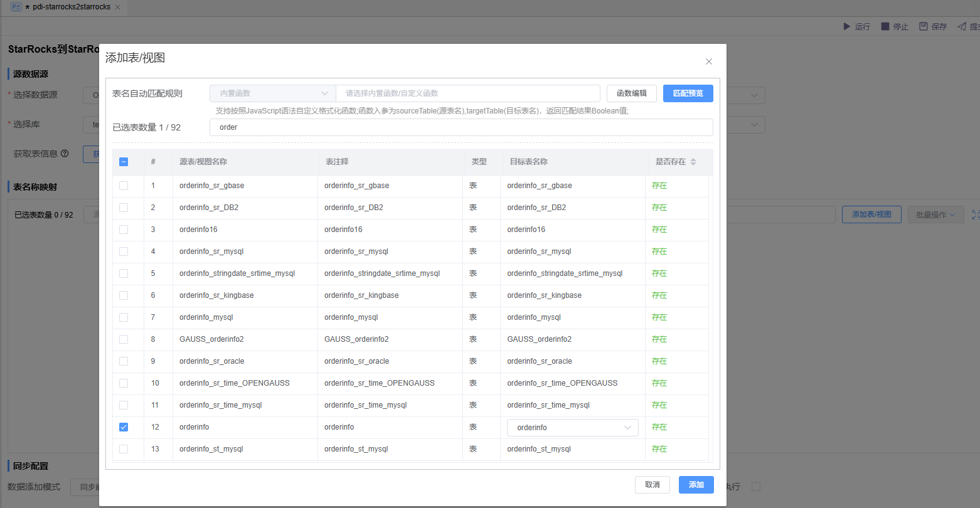This screenshot has height=508, width=980.
Task: Click help icon next to 获取表信息
Action: 65,154
